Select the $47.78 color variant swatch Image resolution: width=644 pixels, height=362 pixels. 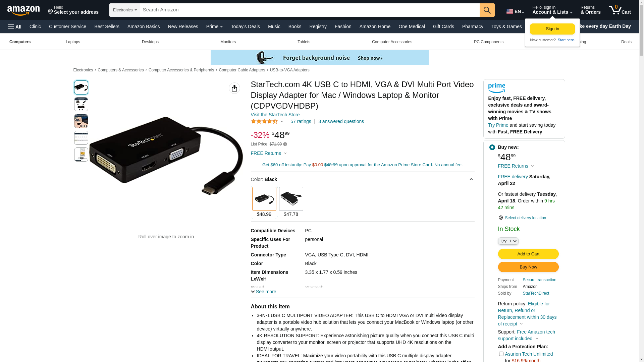(x=291, y=202)
